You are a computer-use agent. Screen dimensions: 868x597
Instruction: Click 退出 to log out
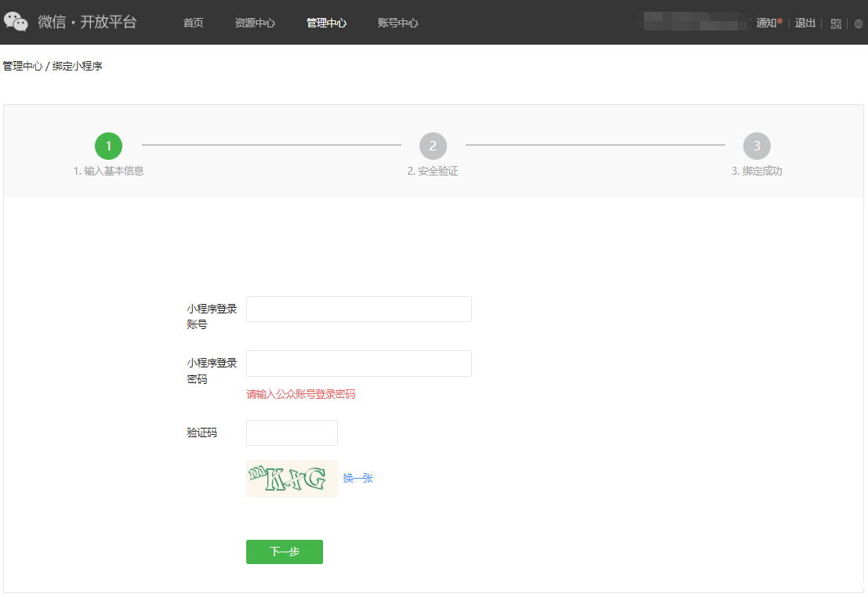pyautogui.click(x=805, y=23)
